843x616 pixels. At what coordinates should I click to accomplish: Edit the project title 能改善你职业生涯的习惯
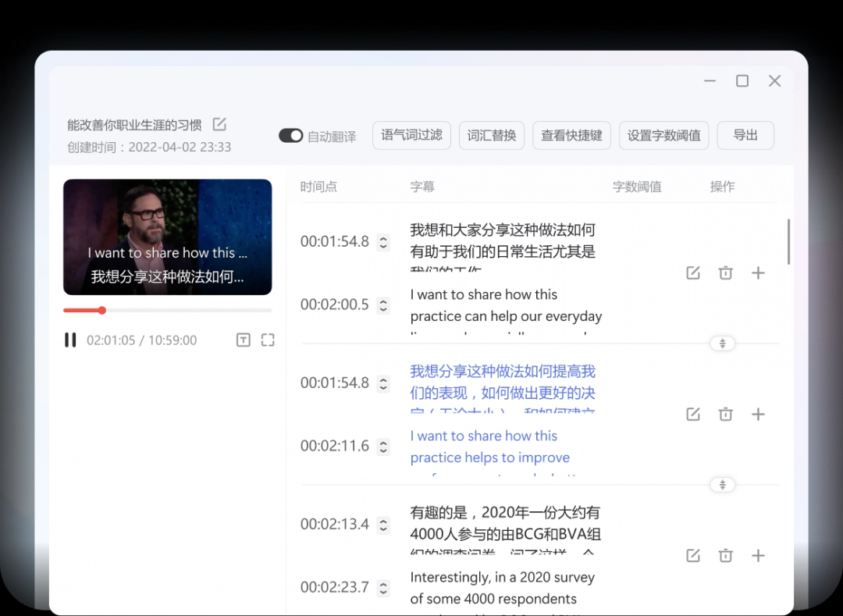[x=219, y=124]
